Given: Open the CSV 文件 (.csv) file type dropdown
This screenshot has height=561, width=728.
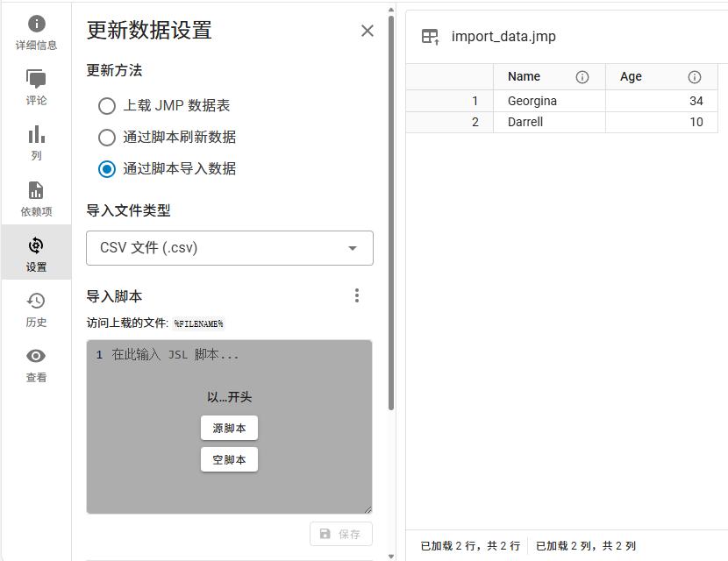Looking at the screenshot, I should coord(229,248).
